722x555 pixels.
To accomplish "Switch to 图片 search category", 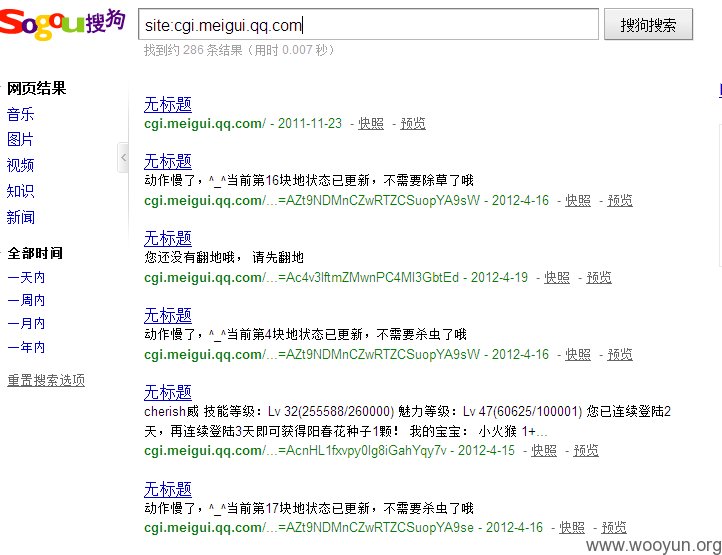I will pos(20,139).
